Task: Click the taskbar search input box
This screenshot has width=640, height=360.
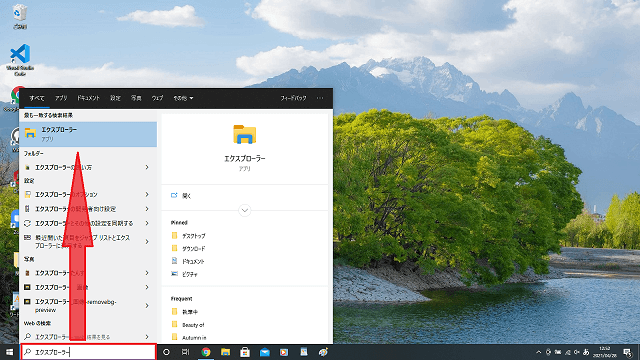Action: [x=89, y=352]
